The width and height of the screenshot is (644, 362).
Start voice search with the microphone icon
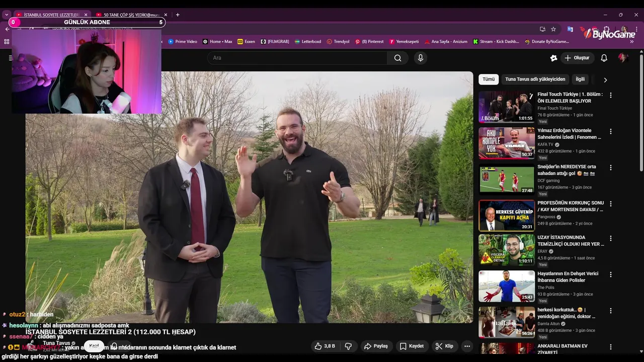click(421, 58)
